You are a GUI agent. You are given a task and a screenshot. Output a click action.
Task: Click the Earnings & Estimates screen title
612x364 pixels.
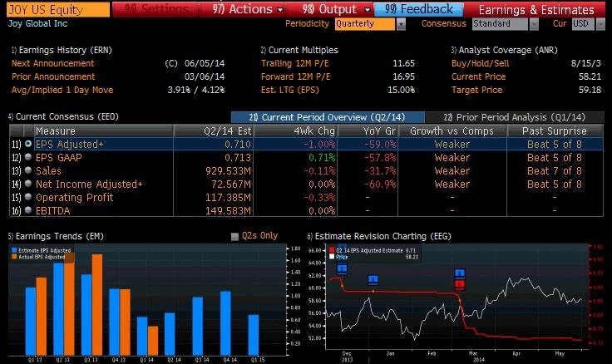pyautogui.click(x=536, y=9)
